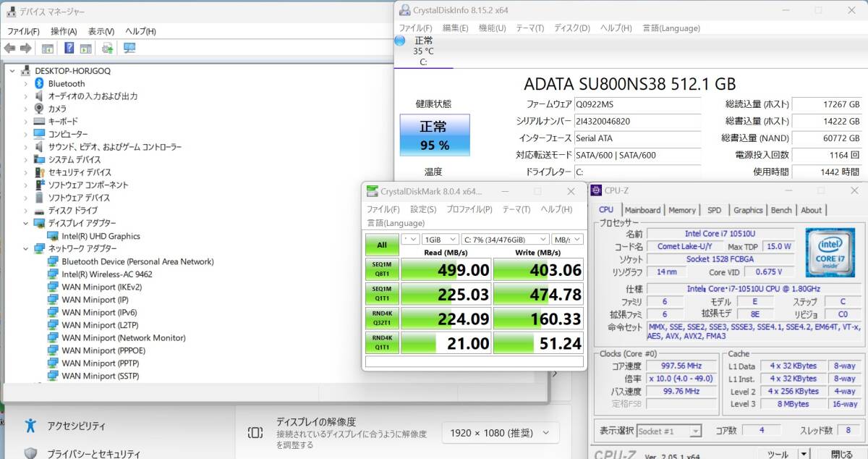This screenshot has width=868, height=459.
Task: Click the ツール button in CPU-Z
Action: [778, 454]
